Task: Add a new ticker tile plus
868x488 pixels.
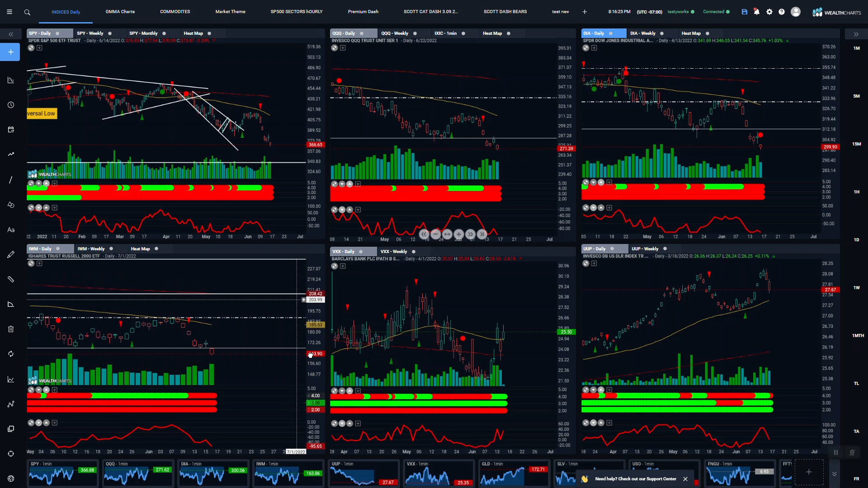Action: tap(809, 472)
